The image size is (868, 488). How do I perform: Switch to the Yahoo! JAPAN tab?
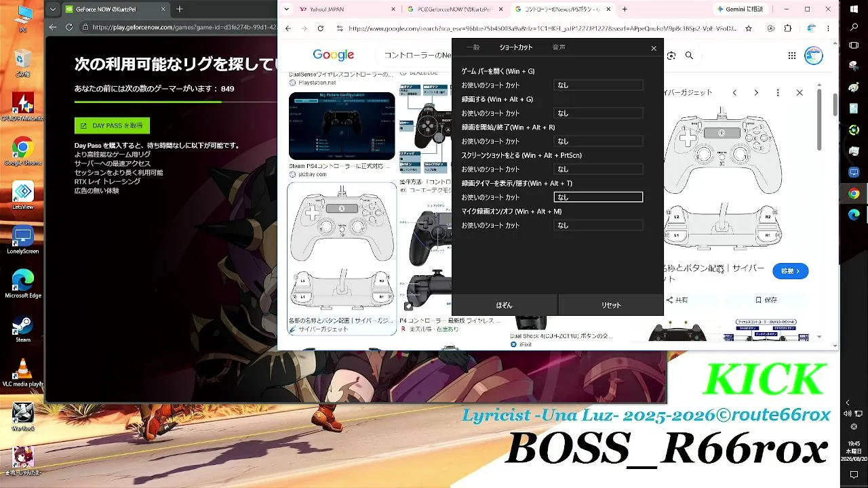point(346,9)
